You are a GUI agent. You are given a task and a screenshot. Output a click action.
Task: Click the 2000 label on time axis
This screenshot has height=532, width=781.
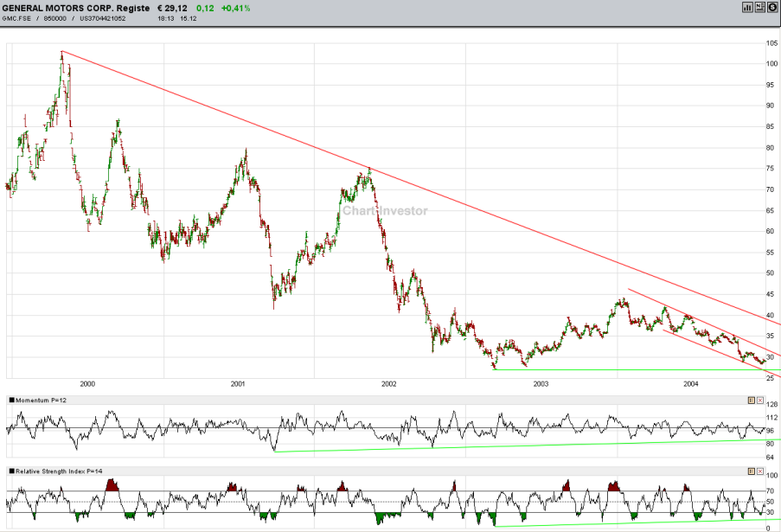click(87, 383)
